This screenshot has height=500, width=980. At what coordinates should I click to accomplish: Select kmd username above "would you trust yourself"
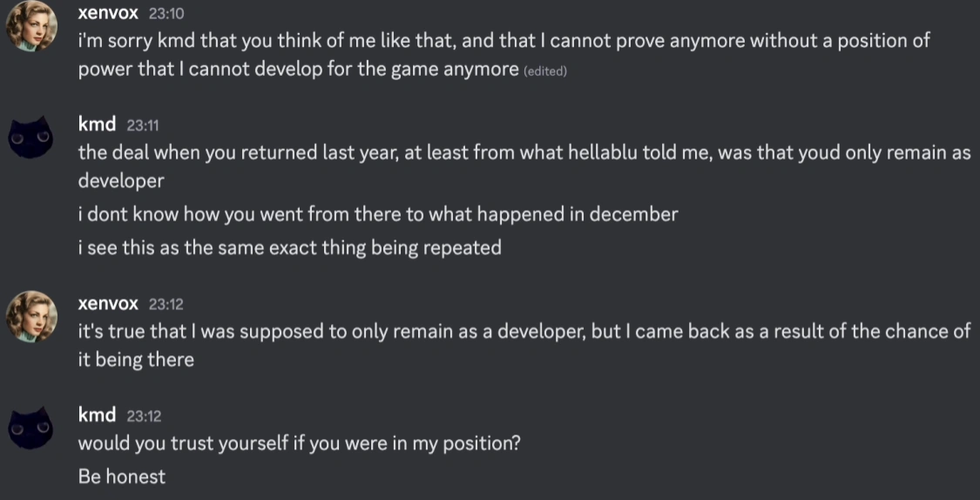point(97,415)
